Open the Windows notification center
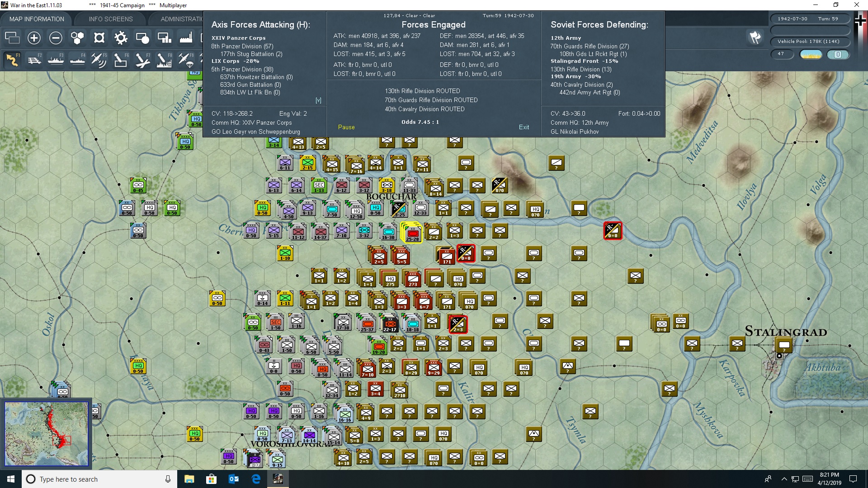The image size is (868, 488). (x=853, y=479)
